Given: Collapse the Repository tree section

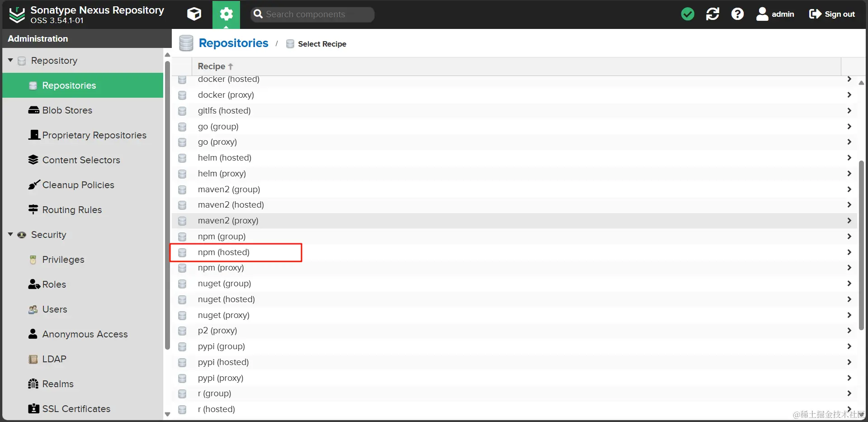Looking at the screenshot, I should tap(10, 60).
